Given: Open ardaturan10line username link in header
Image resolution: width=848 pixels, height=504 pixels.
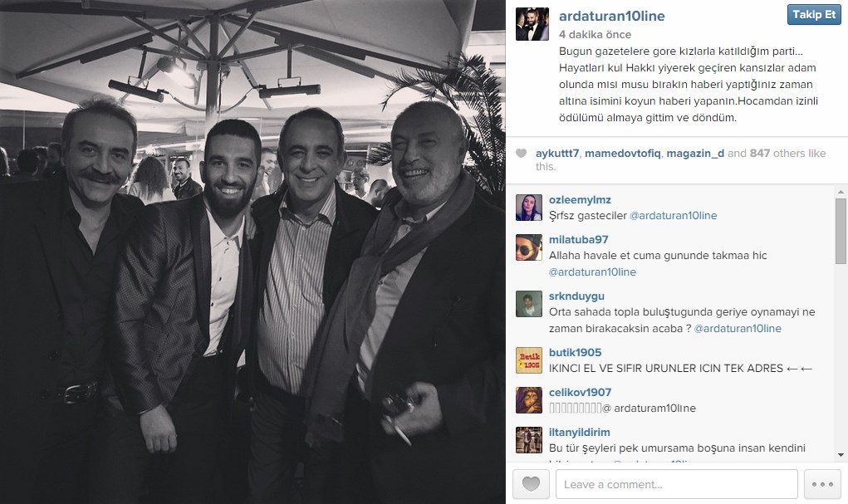Looking at the screenshot, I should coord(611,17).
